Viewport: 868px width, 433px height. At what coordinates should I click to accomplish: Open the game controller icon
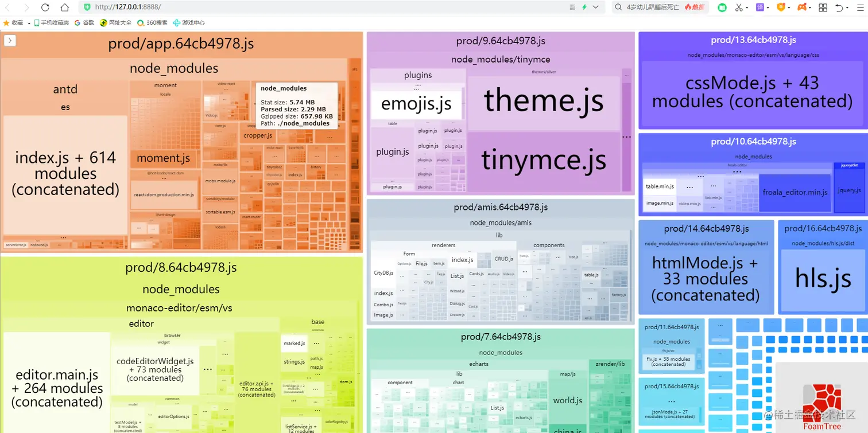point(802,7)
